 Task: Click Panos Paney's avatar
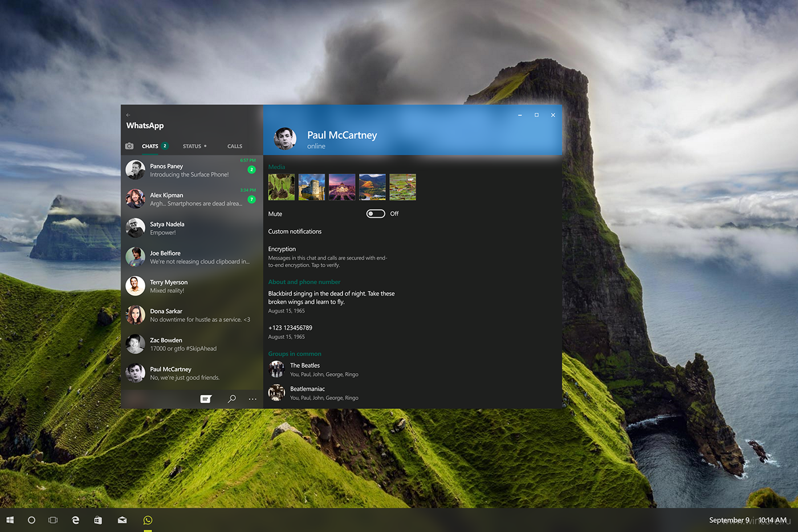(135, 170)
